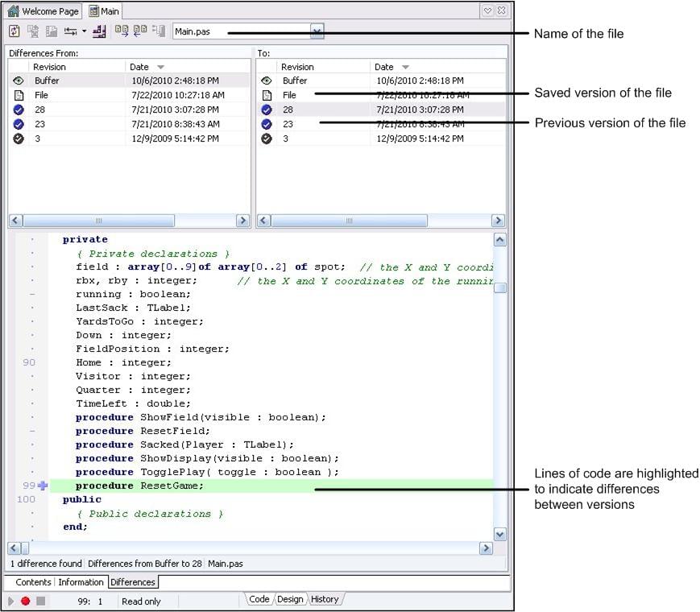Click '1 difference found' status text
The image size is (700, 612).
coord(46,564)
